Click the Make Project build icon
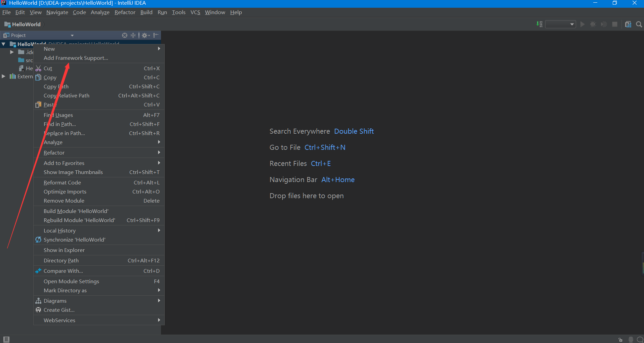Screen dimensions: 644x343 point(539,24)
